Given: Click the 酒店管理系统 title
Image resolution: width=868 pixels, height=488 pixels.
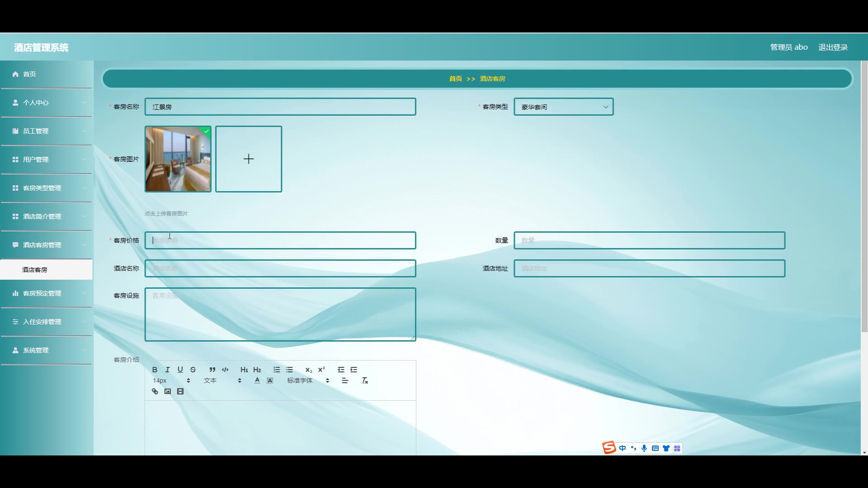Looking at the screenshot, I should 41,47.
